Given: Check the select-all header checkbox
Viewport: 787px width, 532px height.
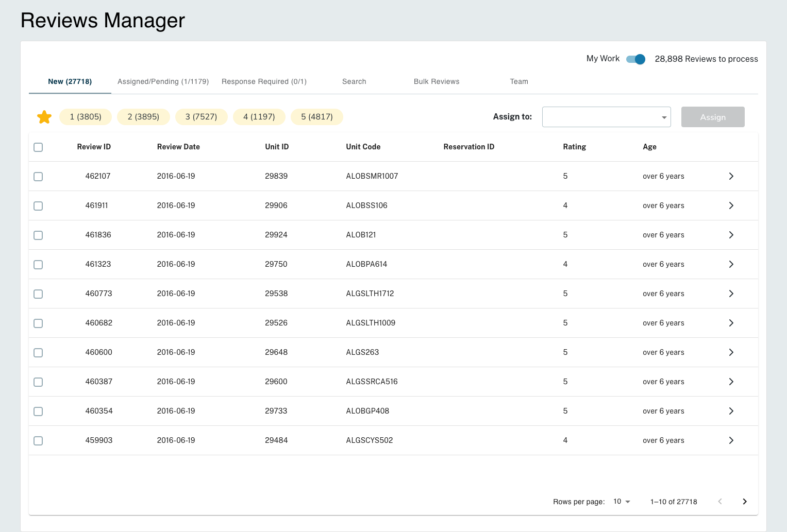Looking at the screenshot, I should tap(38, 147).
